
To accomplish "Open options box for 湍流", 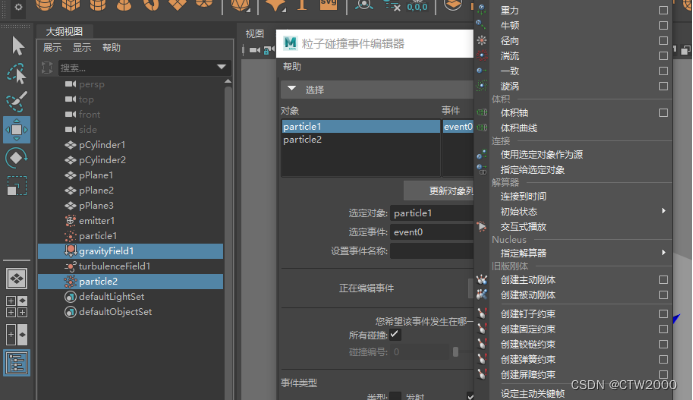I will [663, 56].
